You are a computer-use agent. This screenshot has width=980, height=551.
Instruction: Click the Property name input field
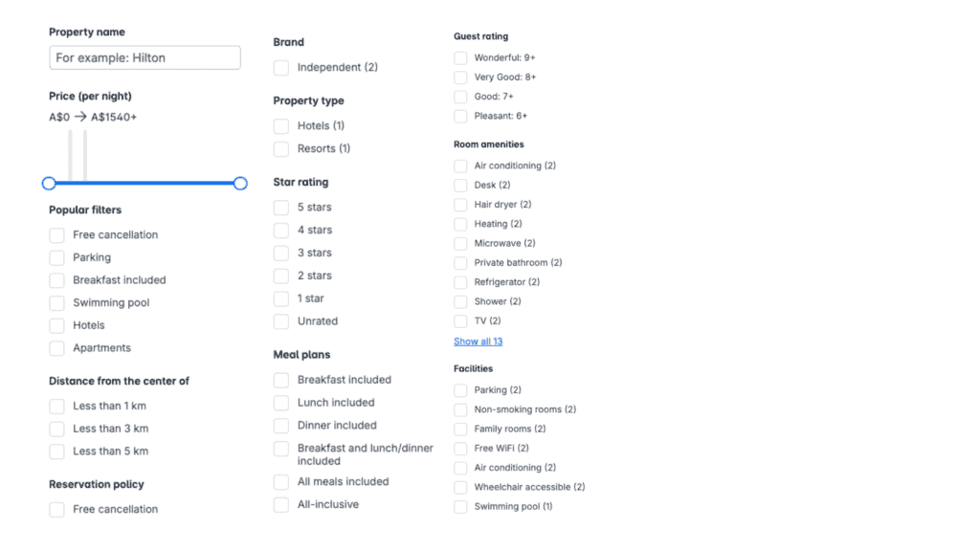[x=145, y=57]
